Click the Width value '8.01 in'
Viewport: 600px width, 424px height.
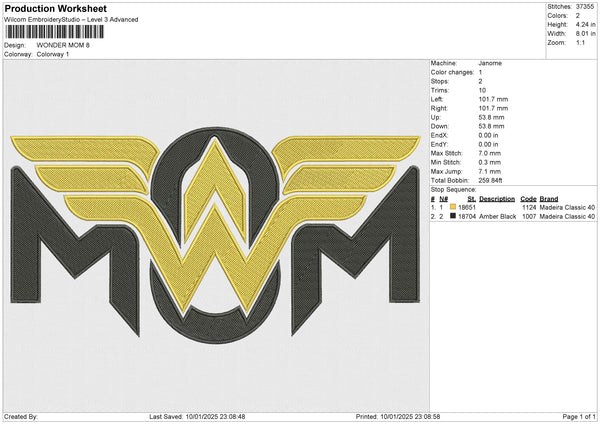[x=585, y=34]
